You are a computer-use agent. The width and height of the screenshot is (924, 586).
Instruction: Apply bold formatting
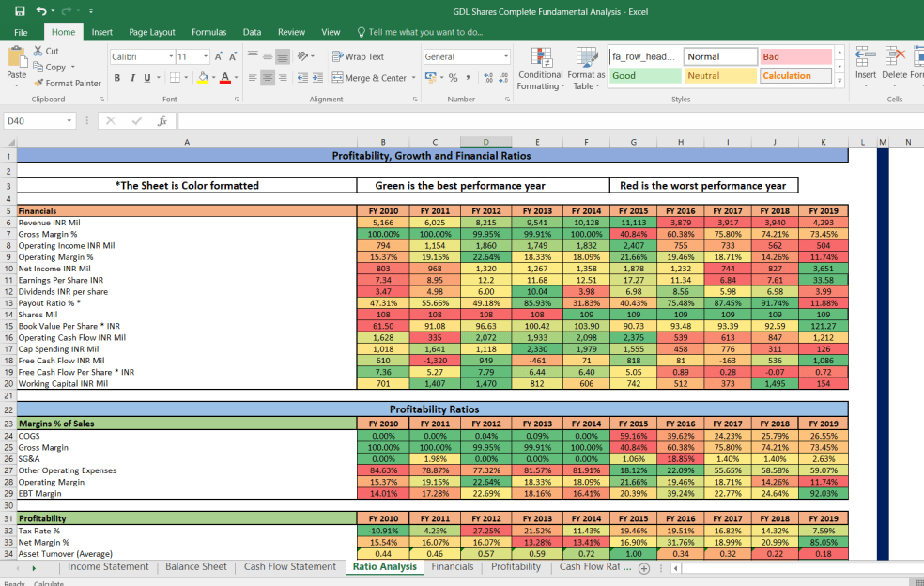(116, 76)
